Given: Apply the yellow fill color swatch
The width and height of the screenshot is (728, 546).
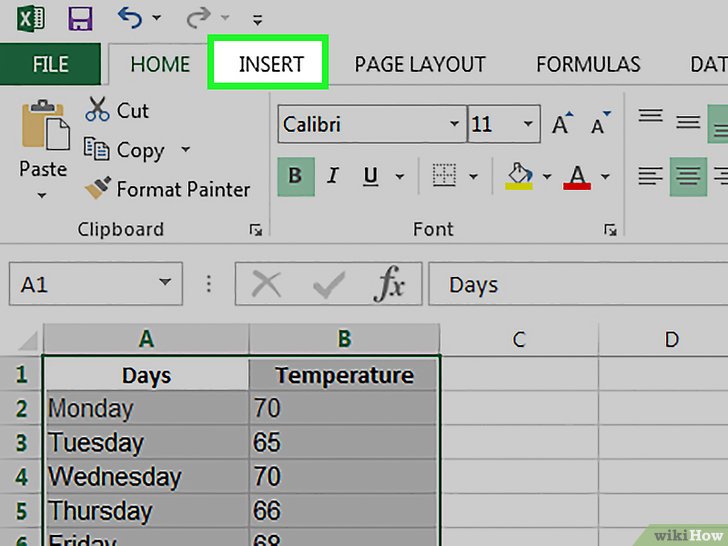Looking at the screenshot, I should (520, 177).
